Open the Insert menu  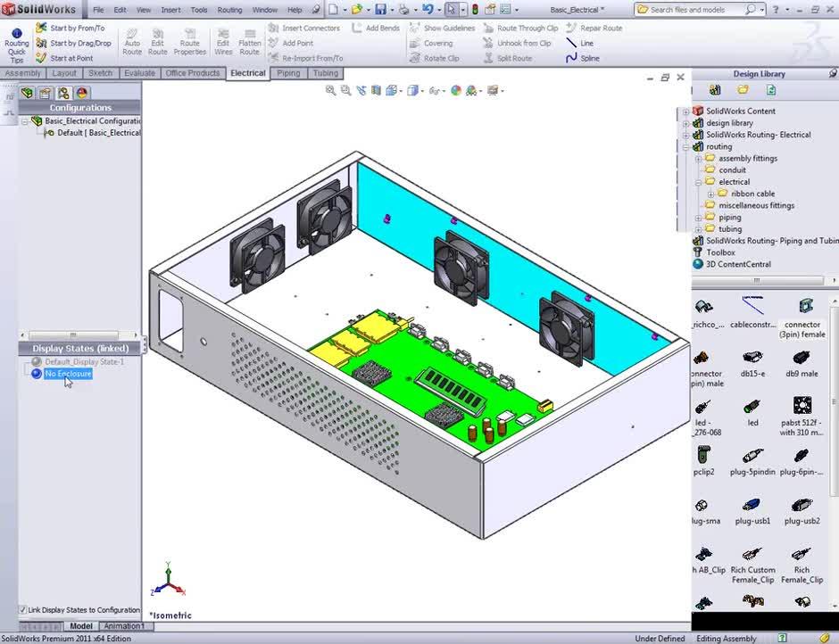point(170,10)
